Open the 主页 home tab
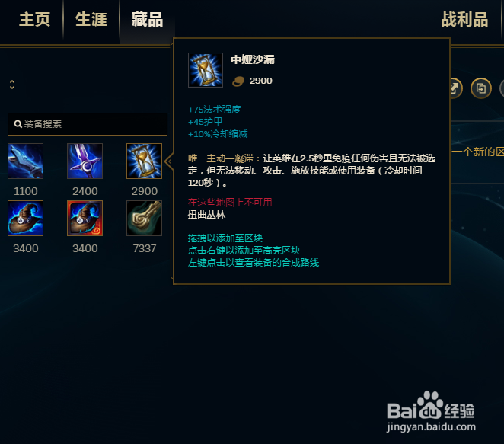 tap(34, 20)
